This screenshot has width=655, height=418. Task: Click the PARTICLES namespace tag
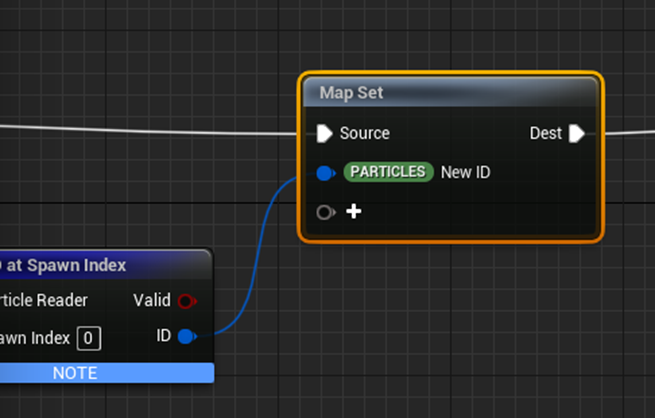coord(388,172)
